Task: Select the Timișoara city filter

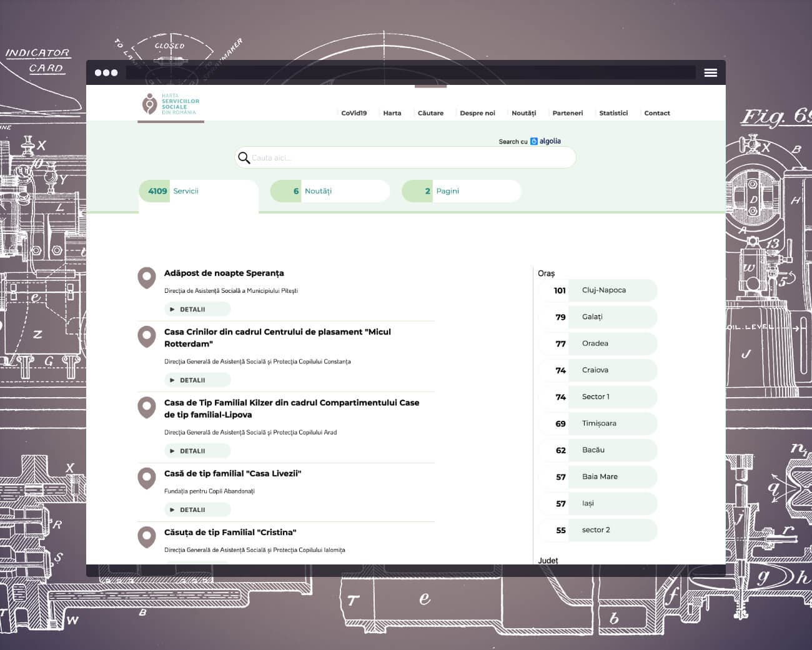Action: click(598, 423)
